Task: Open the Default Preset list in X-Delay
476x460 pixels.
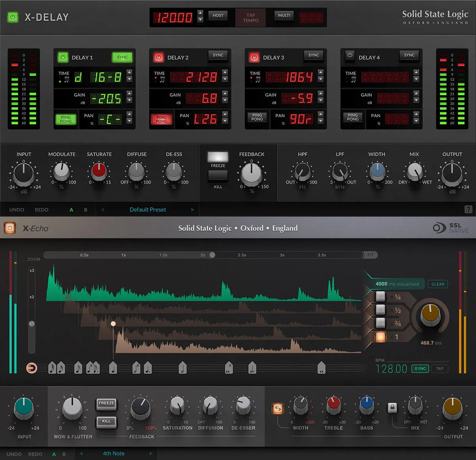Action: point(148,209)
